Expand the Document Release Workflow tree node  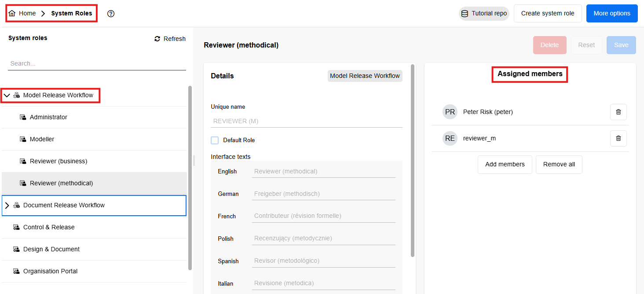(7, 205)
